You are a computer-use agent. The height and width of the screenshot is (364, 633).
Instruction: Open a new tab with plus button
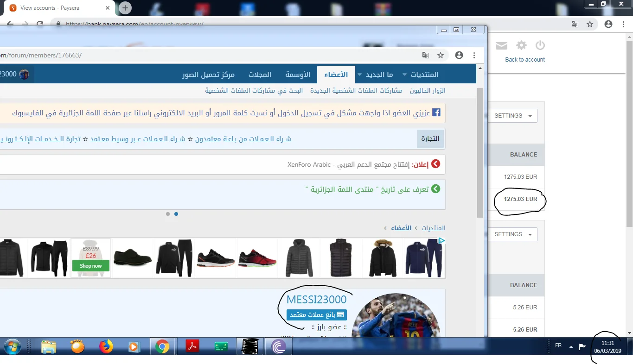pyautogui.click(x=125, y=8)
